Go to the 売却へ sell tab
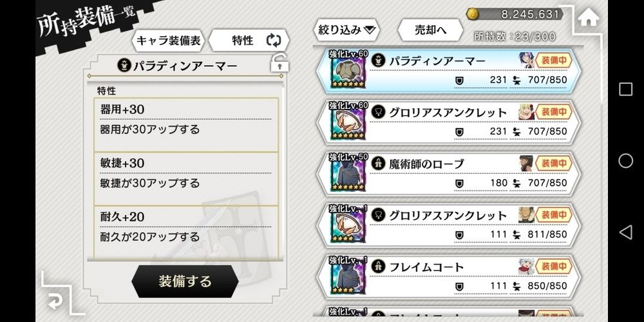The image size is (644, 322). pyautogui.click(x=430, y=30)
